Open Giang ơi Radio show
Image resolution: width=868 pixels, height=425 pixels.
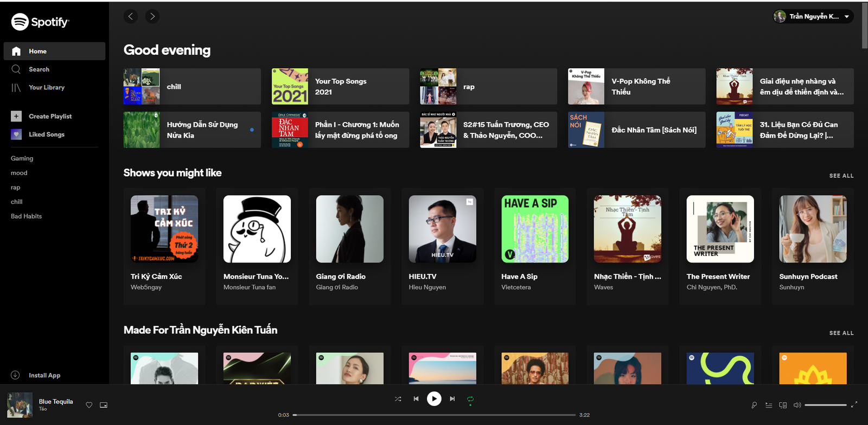350,247
